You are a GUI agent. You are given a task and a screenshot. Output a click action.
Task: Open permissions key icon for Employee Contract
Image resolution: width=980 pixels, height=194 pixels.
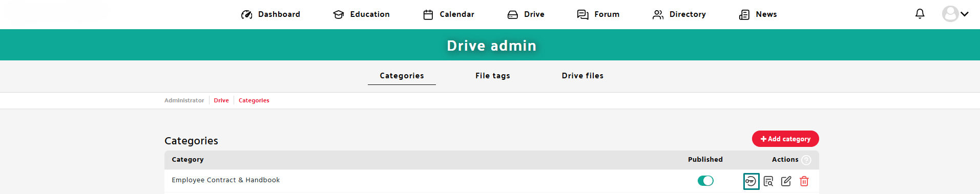[751, 181]
